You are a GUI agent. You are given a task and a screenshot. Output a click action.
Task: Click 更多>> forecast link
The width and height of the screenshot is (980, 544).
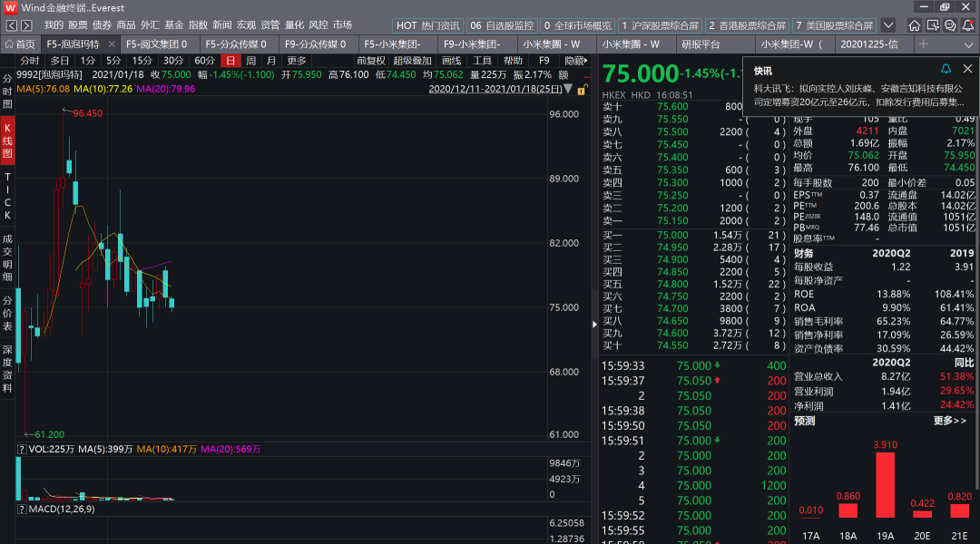(950, 421)
